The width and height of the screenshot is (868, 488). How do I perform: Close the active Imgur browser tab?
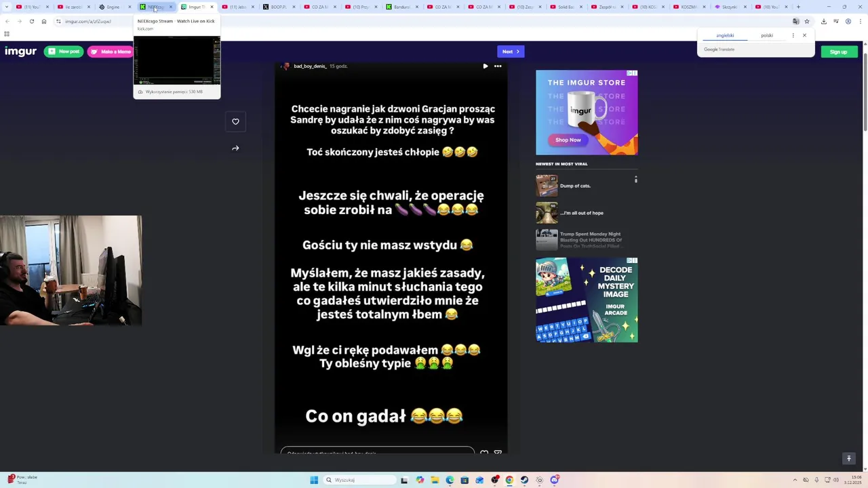(212, 7)
